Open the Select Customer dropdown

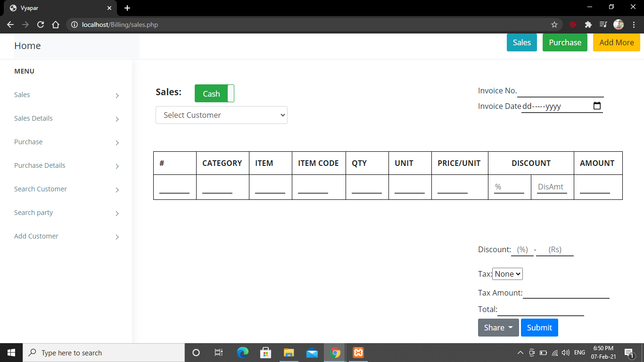pyautogui.click(x=222, y=115)
